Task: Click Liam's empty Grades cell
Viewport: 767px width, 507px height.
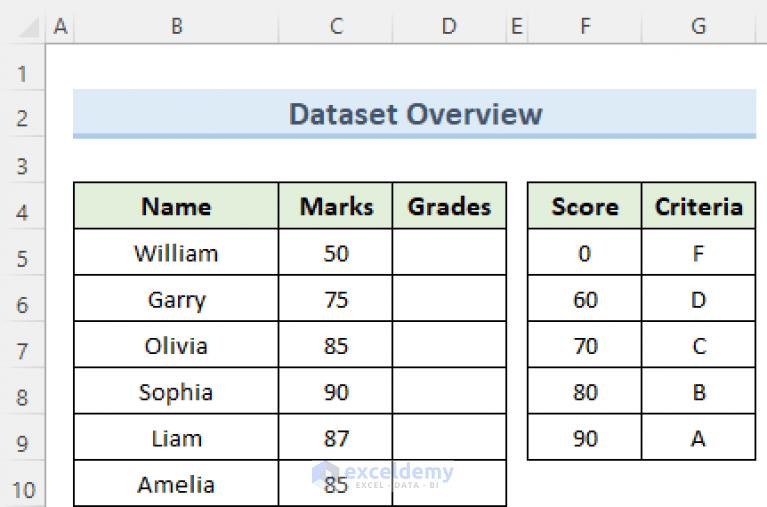Action: 449,437
